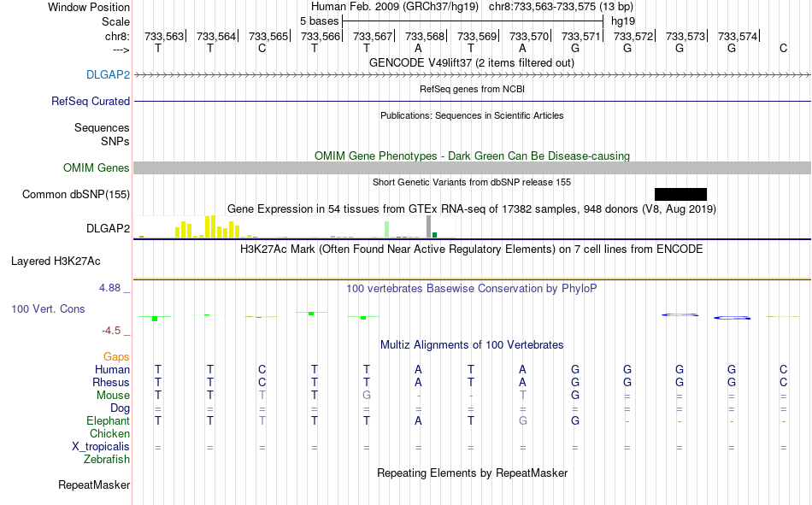
Task: Click the GTEx Gene Expression title text
Action: [472, 209]
